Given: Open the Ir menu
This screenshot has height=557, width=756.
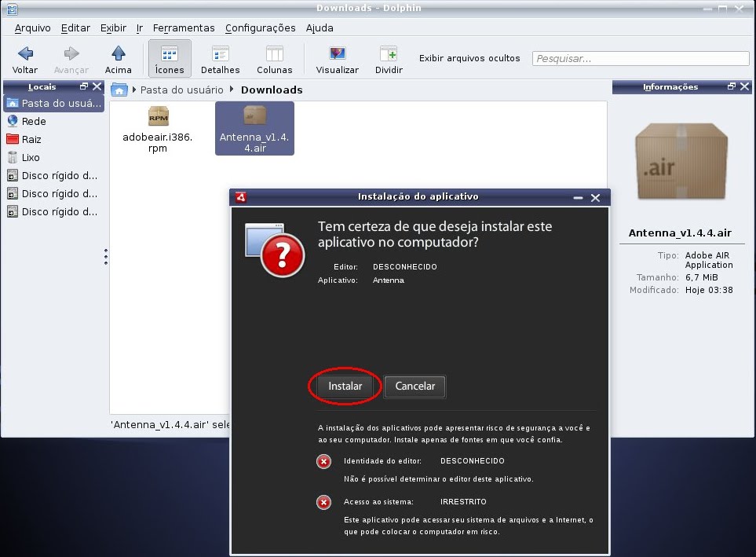Looking at the screenshot, I should [x=139, y=28].
